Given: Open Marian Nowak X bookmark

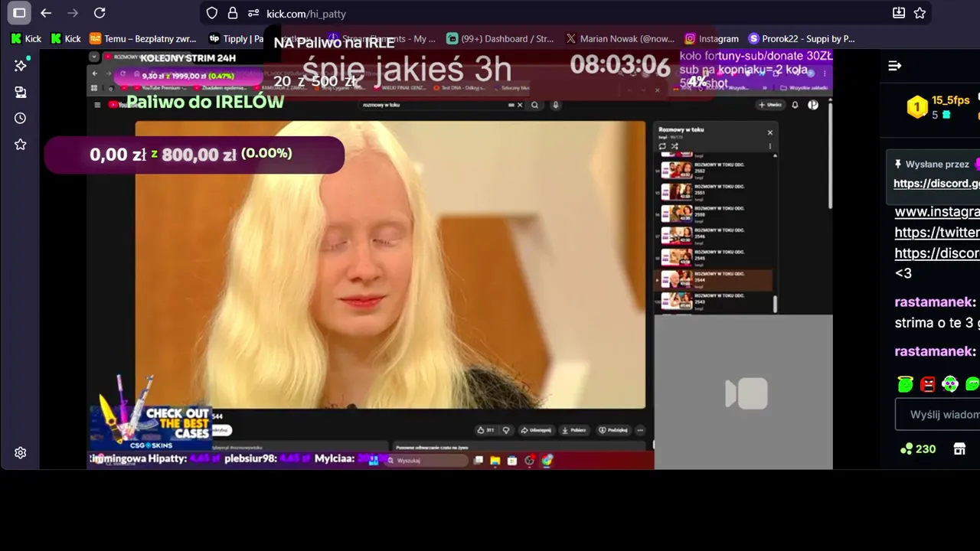Looking at the screenshot, I should click(x=620, y=38).
